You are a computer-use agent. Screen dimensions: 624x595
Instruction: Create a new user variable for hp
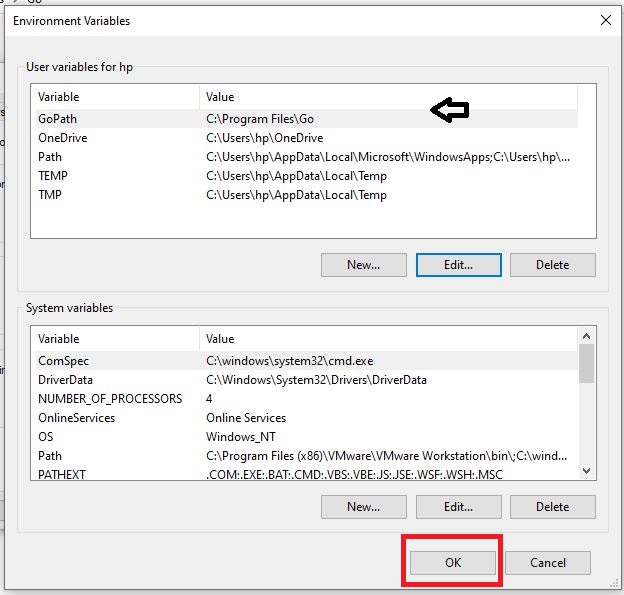[x=364, y=265]
